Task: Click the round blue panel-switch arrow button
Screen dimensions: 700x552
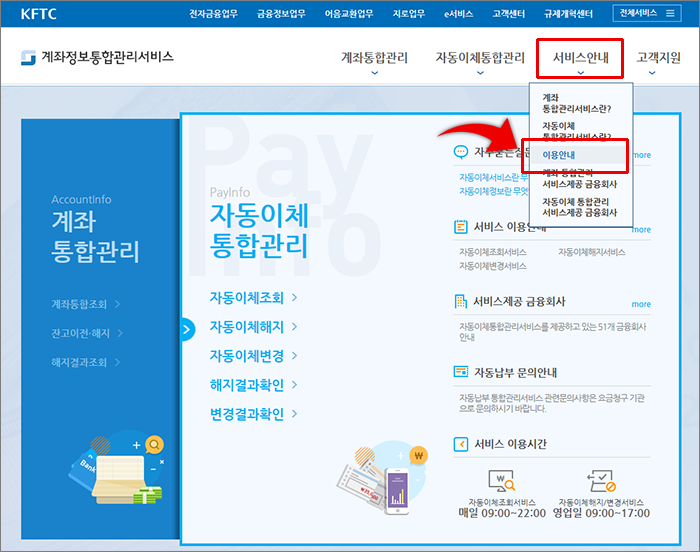Action: click(x=188, y=330)
